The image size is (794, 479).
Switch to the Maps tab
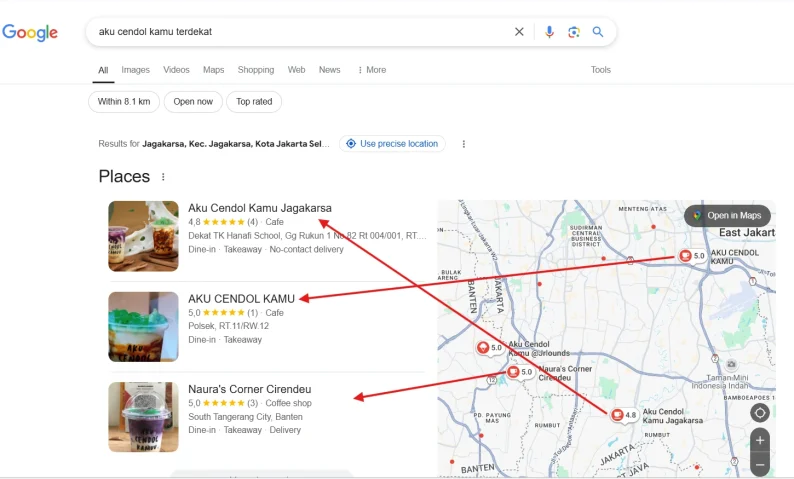(x=213, y=70)
